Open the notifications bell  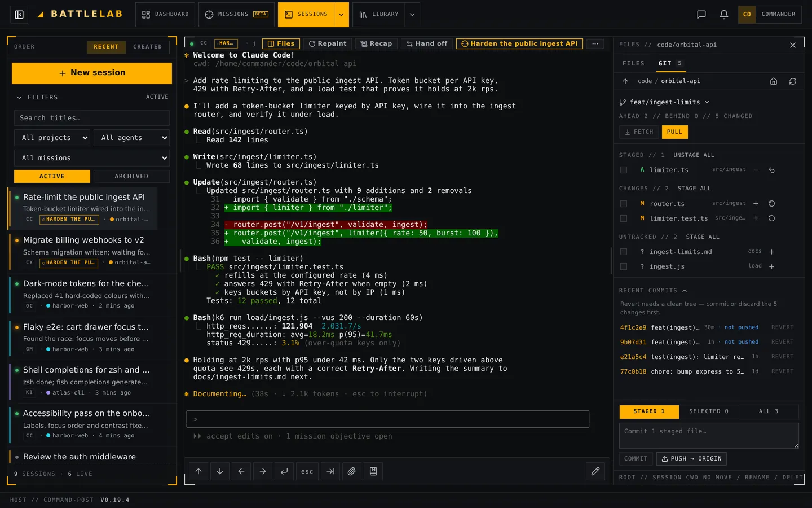coord(724,15)
